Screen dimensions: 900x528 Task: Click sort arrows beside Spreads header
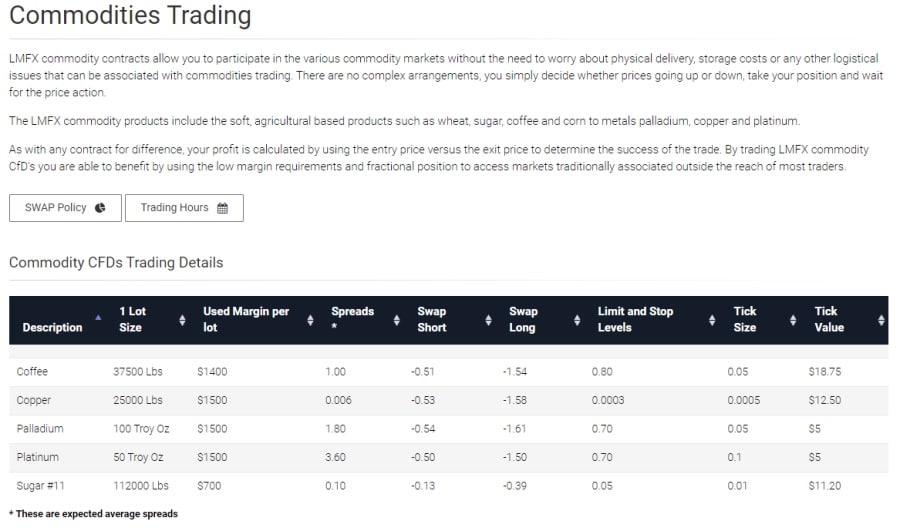tap(397, 320)
